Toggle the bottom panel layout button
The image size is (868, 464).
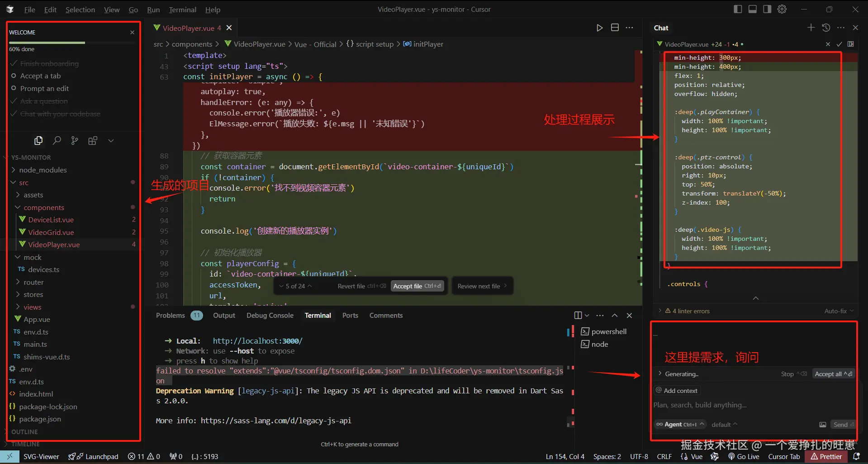pyautogui.click(x=753, y=9)
